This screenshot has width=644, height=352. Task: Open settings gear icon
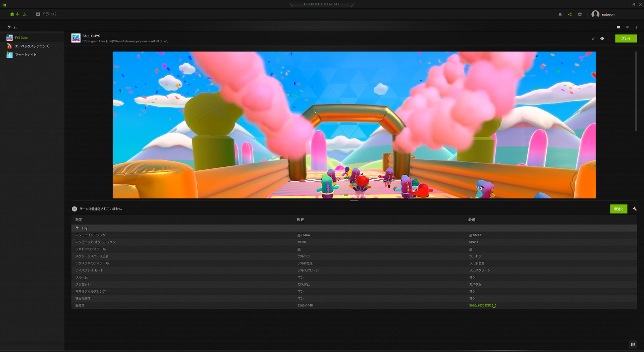(580, 14)
